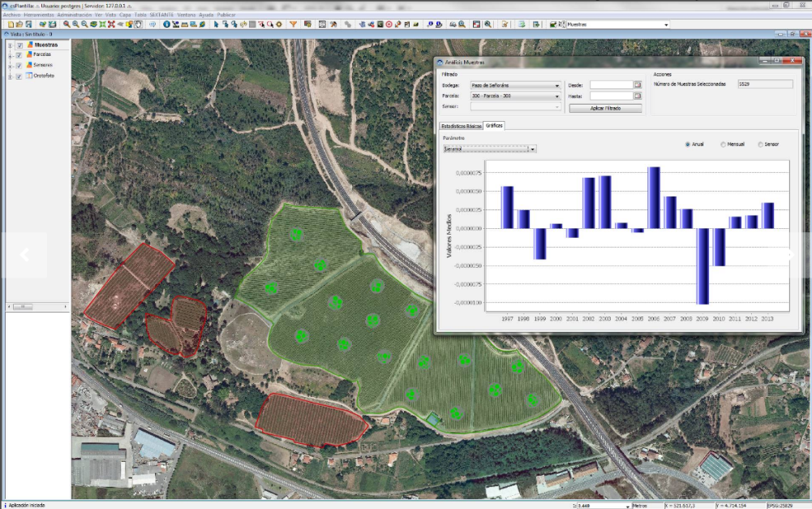Switch to Estadísticas Básicas tab
Viewport: 812px width, 509px height.
pos(460,127)
